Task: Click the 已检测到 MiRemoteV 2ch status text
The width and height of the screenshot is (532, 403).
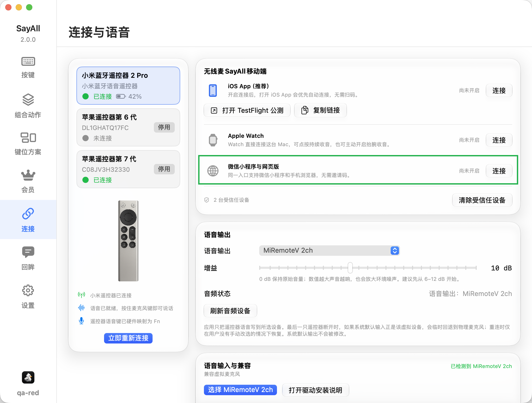Action: click(481, 366)
